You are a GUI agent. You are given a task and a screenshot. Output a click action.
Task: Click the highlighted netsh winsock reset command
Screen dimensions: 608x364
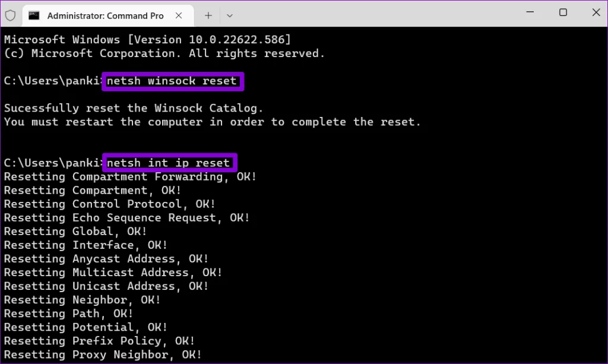click(x=172, y=81)
